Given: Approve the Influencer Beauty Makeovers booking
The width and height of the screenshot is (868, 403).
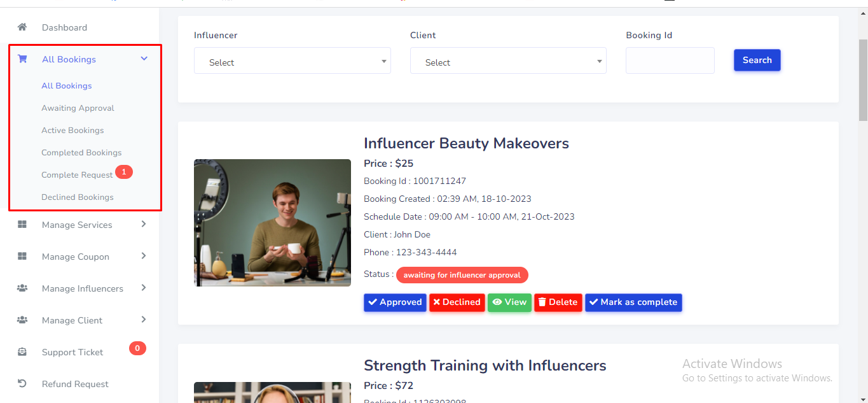Looking at the screenshot, I should 395,302.
